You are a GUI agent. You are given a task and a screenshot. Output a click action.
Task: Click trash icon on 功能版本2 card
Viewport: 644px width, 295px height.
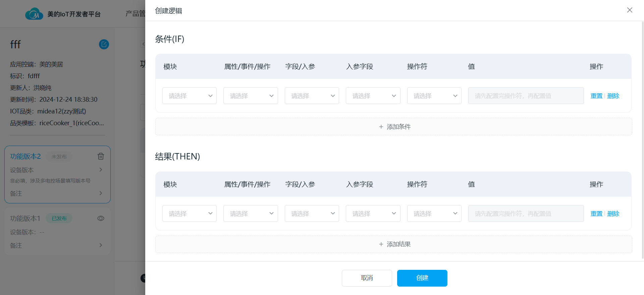tap(101, 156)
